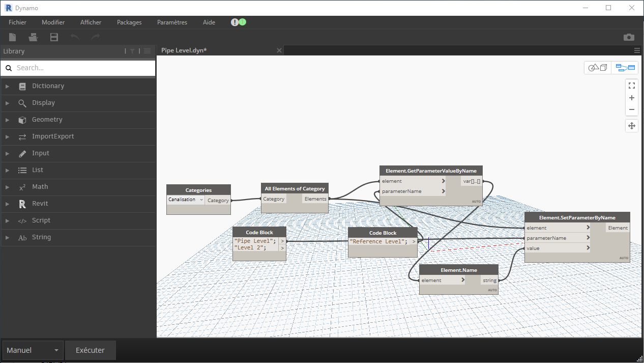Zoom to fit the graph view
The width and height of the screenshot is (644, 363).
pos(631,85)
